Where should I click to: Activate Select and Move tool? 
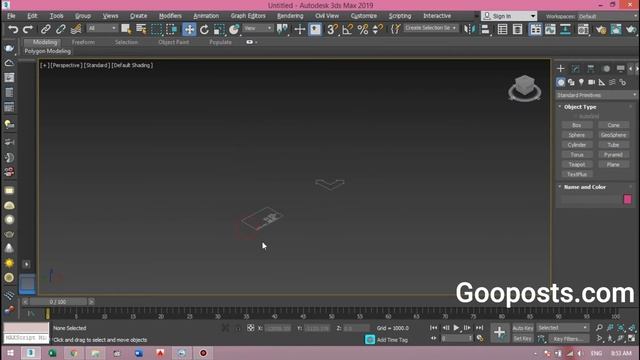point(189,29)
